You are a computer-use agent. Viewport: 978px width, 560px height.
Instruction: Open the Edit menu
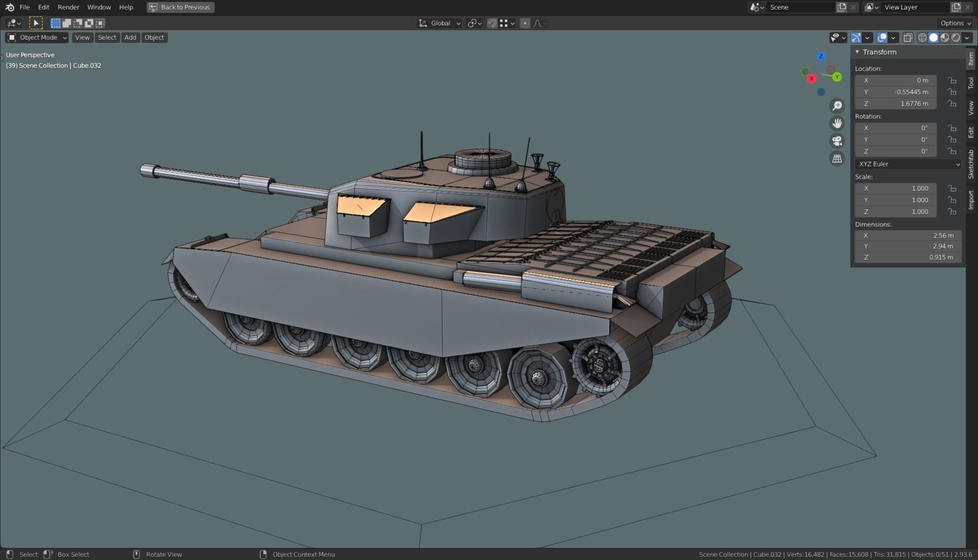pos(43,7)
